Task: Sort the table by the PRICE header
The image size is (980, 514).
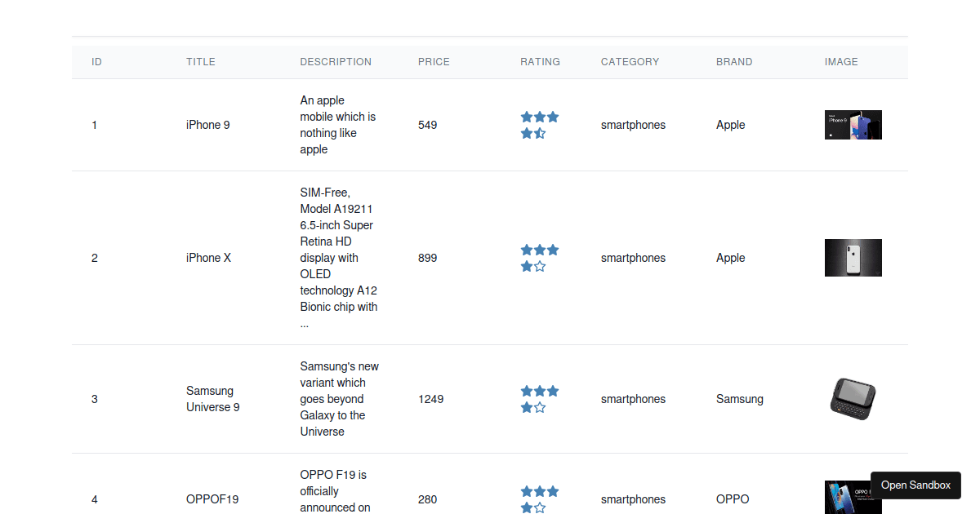Action: pos(434,61)
